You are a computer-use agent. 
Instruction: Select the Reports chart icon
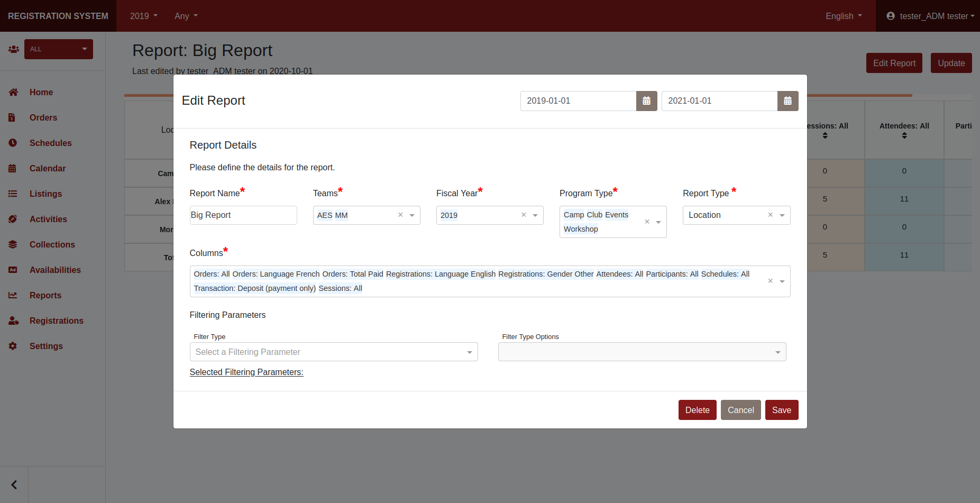(x=13, y=295)
